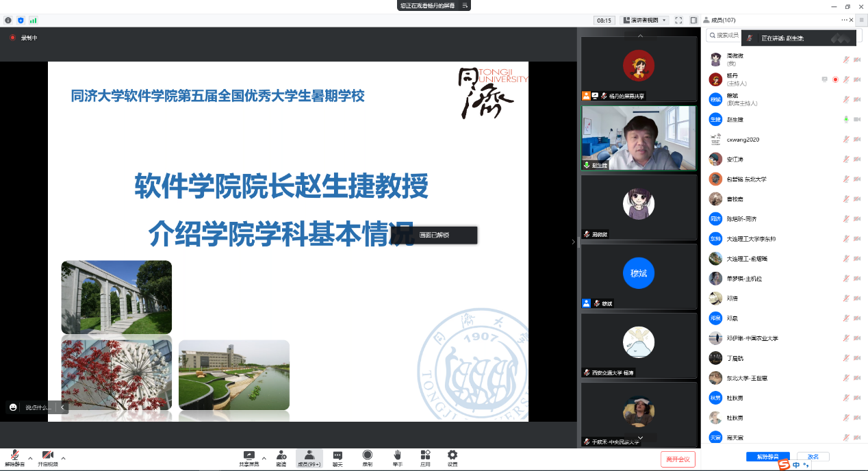Toggle the members panel button
Viewport: 868px width, 471px height.
click(309, 456)
